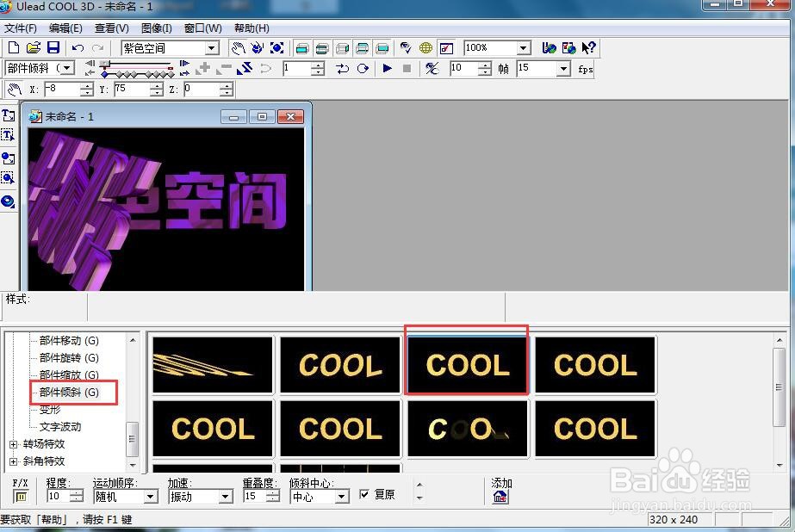Select the Edit Text tool in left toolbar

point(8,135)
